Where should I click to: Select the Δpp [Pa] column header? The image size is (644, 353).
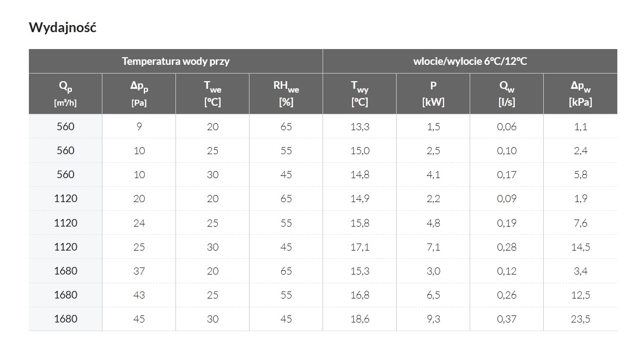139,94
